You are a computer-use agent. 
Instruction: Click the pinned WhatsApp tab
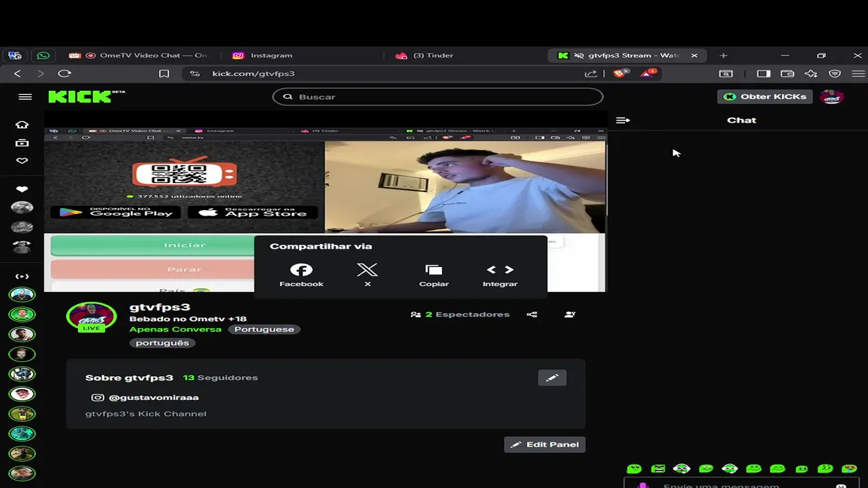click(x=43, y=56)
